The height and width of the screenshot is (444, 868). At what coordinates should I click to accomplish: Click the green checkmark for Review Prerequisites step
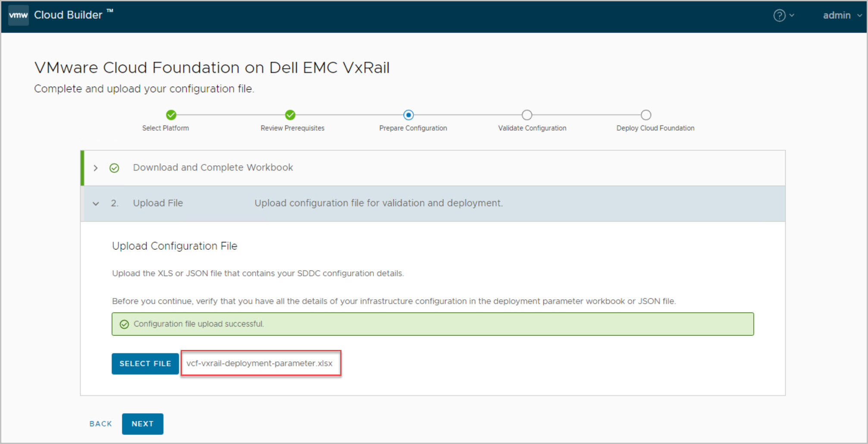[290, 115]
